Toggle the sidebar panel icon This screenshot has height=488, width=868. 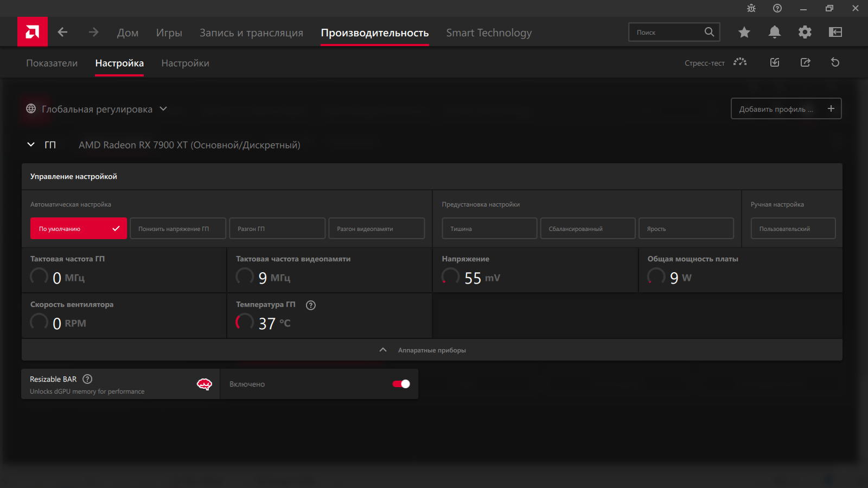(835, 33)
